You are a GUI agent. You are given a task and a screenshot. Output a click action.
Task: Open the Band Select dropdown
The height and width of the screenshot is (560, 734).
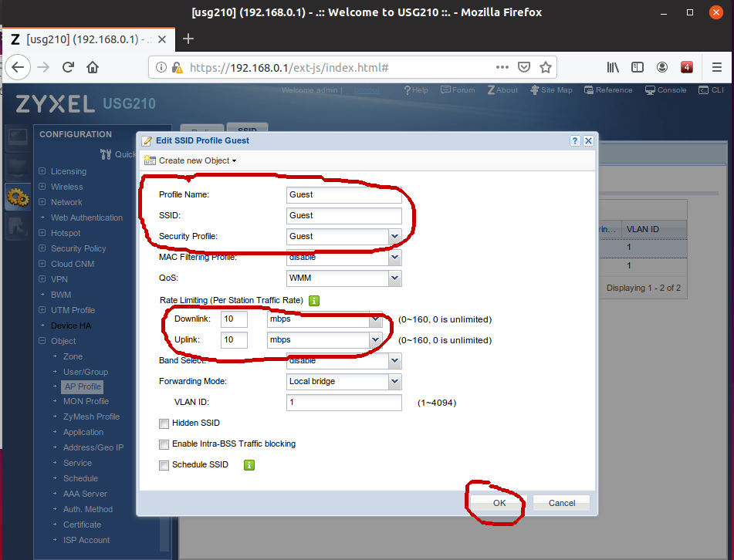394,361
